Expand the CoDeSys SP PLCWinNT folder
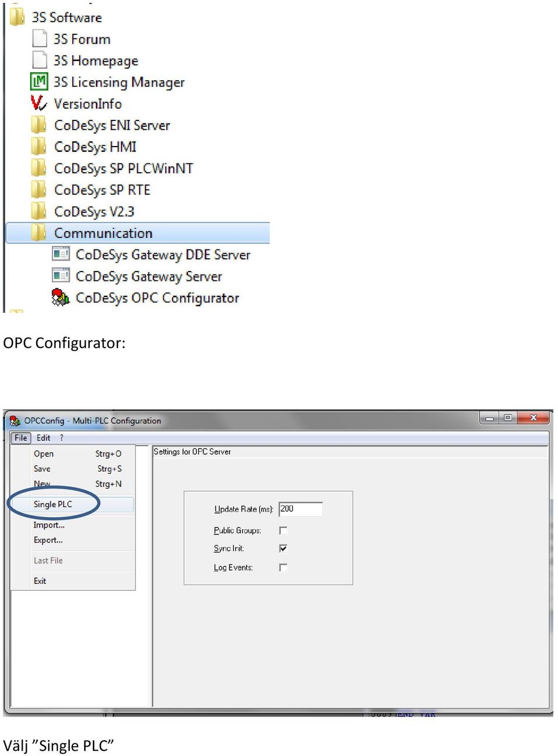The image size is (558, 756). (123, 168)
